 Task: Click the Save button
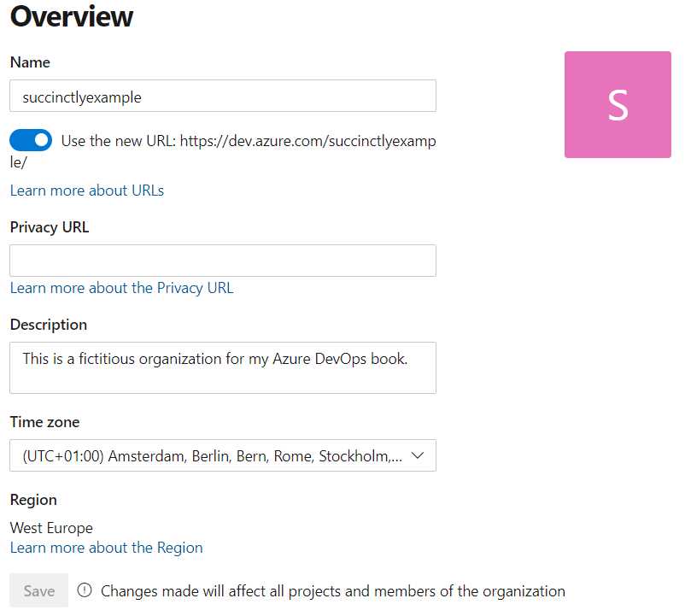(x=38, y=590)
